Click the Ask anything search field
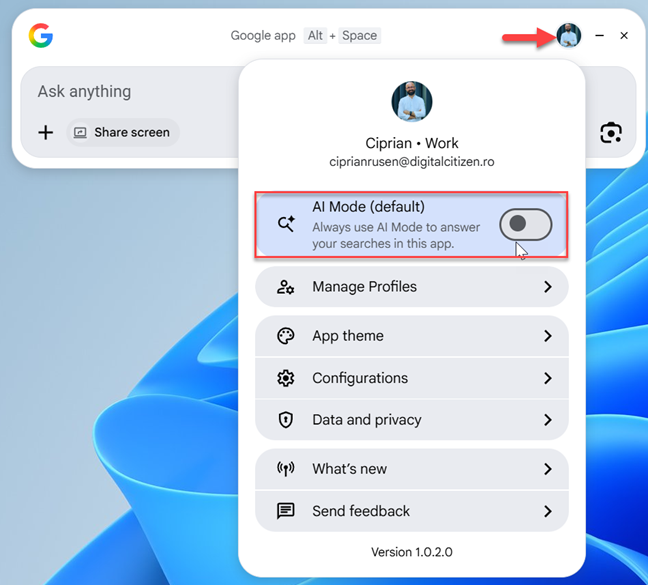 click(x=130, y=92)
